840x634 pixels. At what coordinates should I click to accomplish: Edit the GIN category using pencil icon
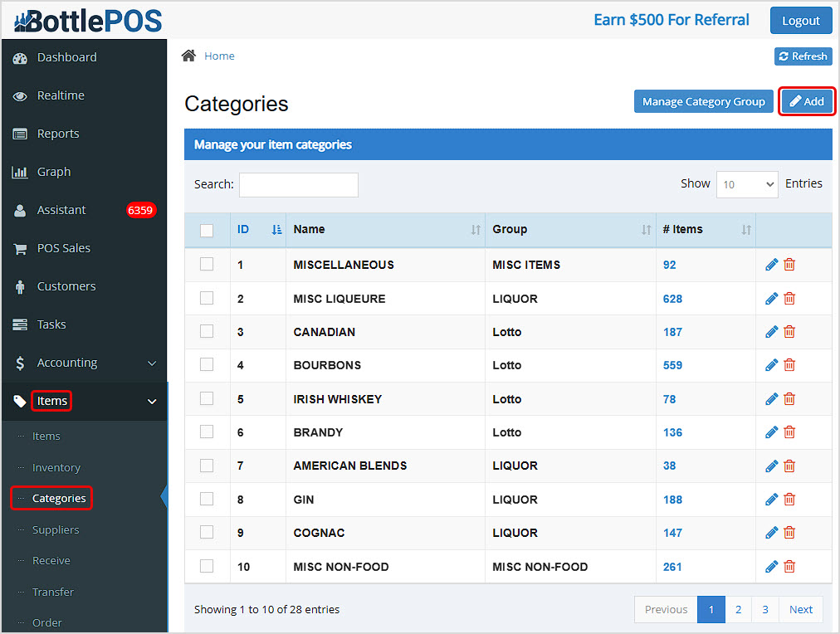771,499
